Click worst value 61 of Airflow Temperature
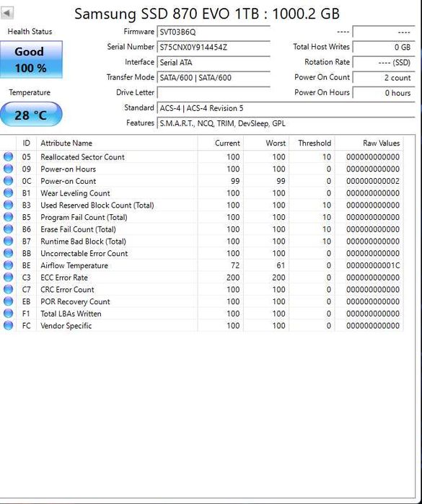Viewport: 422px width, 504px height. 281,265
